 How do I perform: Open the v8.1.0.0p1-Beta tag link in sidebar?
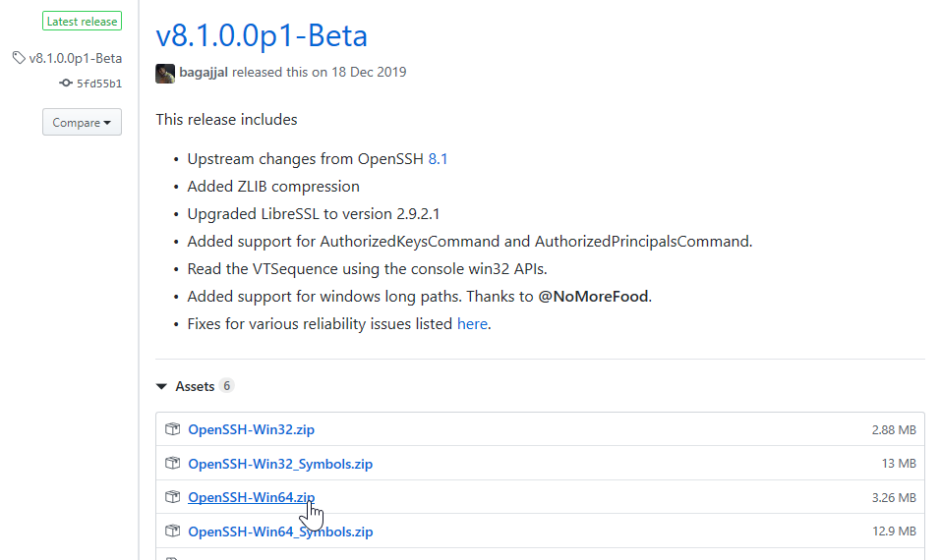click(x=76, y=58)
